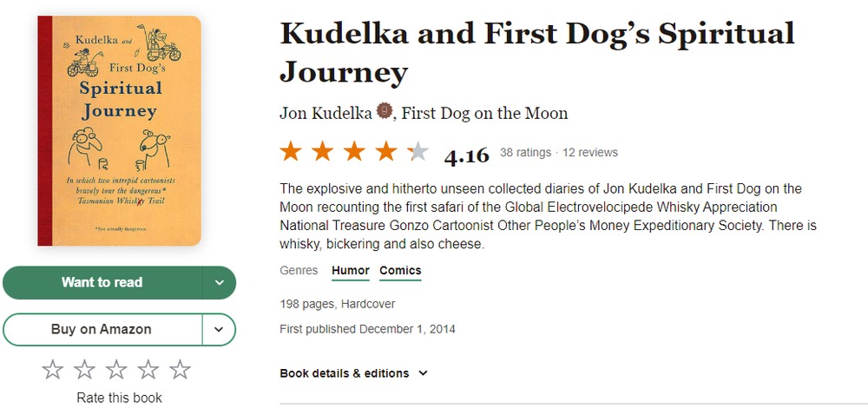
Task: Rate this book five stars
Action: (181, 370)
